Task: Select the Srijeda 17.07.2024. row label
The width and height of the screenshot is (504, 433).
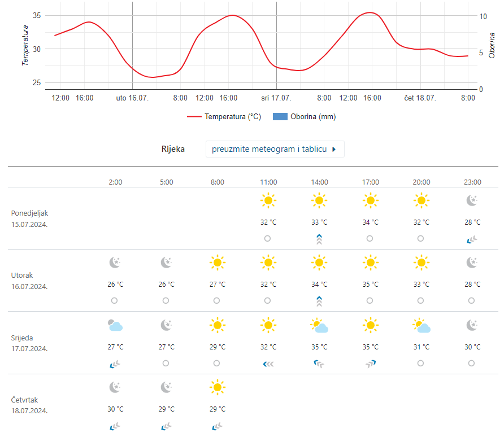Action: (29, 343)
